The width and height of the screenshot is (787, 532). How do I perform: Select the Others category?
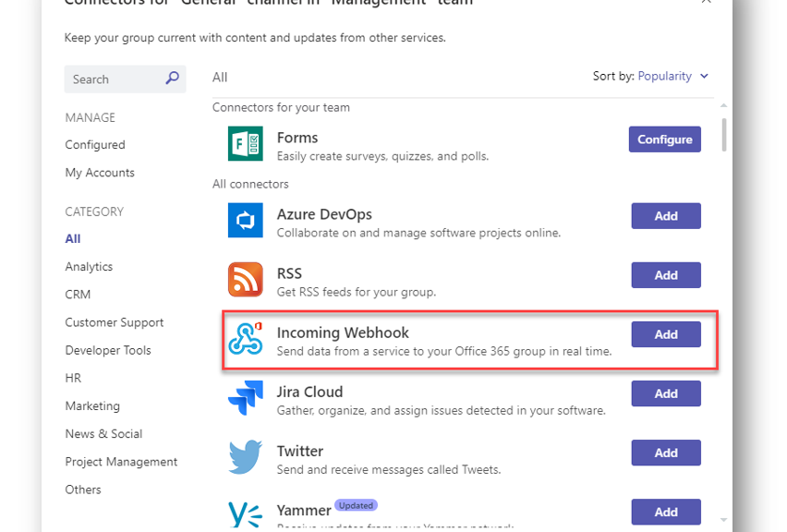[83, 490]
